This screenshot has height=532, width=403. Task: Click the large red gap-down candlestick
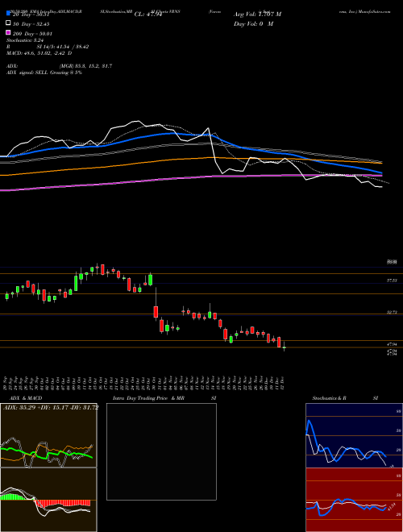coord(156,312)
